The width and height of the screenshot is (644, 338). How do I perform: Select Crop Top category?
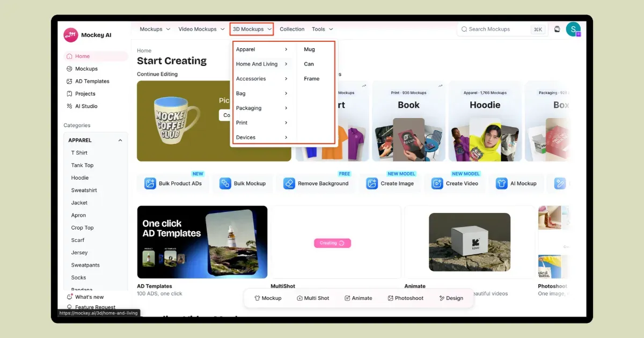click(83, 227)
